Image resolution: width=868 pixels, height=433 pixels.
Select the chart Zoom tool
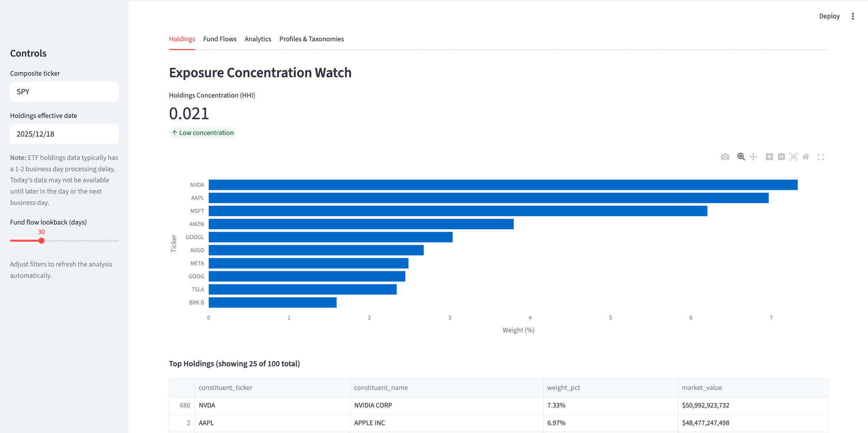pos(741,157)
